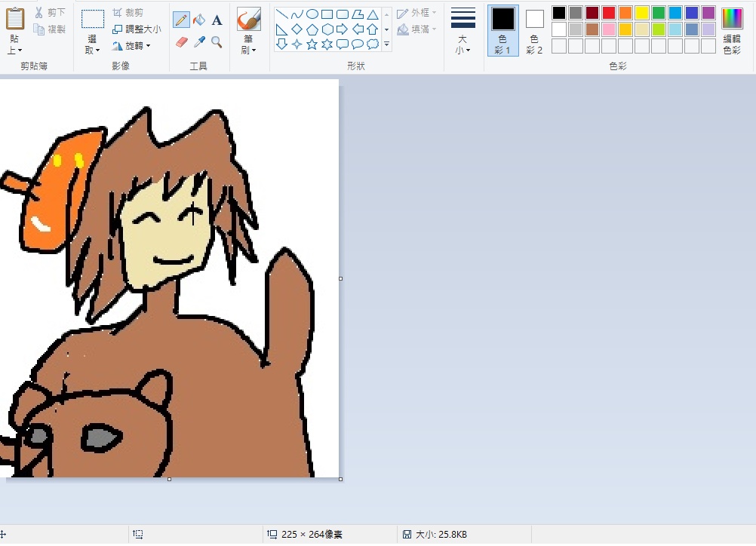Select the Pencil tool
Screen dimensions: 756x546
pos(181,20)
